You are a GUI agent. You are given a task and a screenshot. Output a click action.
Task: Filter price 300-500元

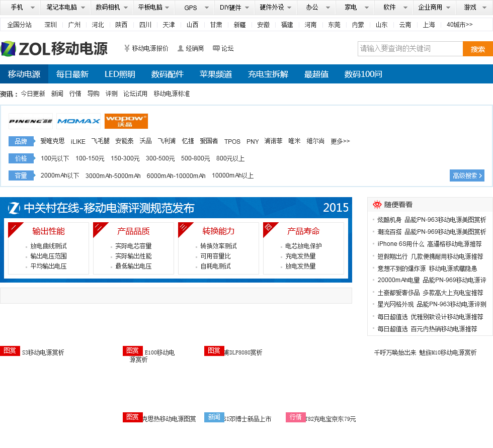tap(160, 158)
